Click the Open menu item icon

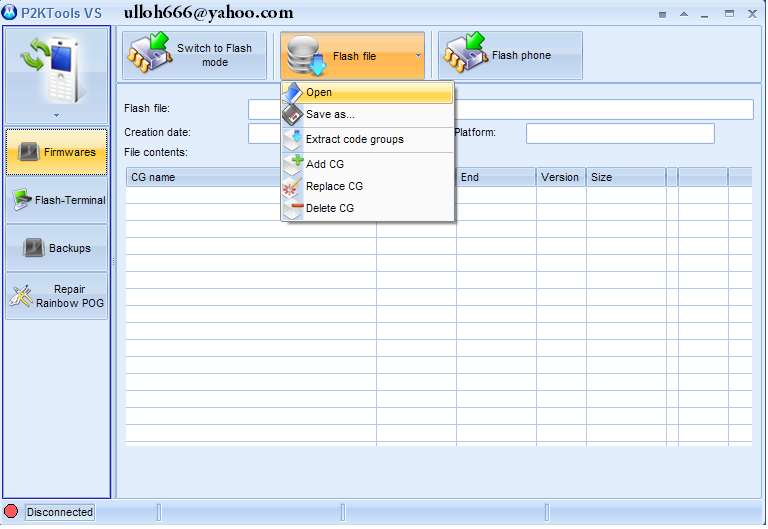(292, 92)
